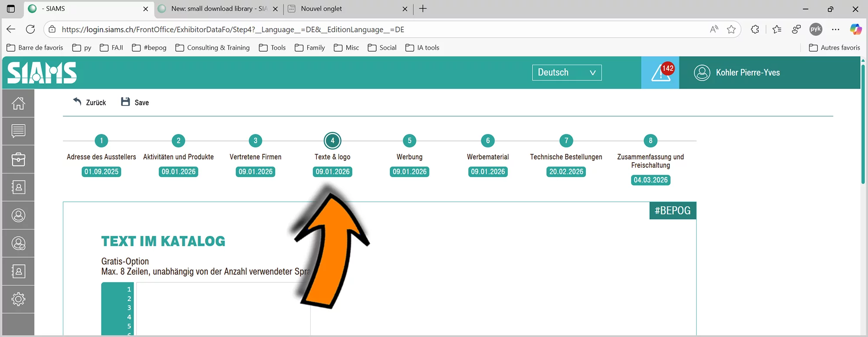868x337 pixels.
Task: Open Kohler Pierre-Yves user profile
Action: coord(747,72)
